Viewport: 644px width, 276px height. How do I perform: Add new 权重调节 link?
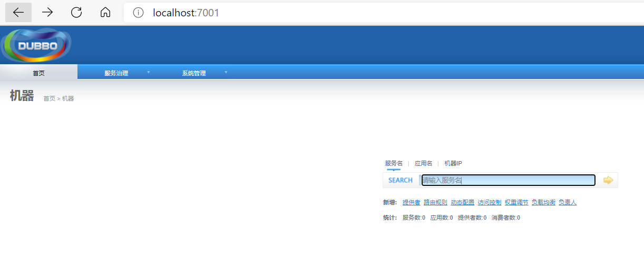click(516, 202)
